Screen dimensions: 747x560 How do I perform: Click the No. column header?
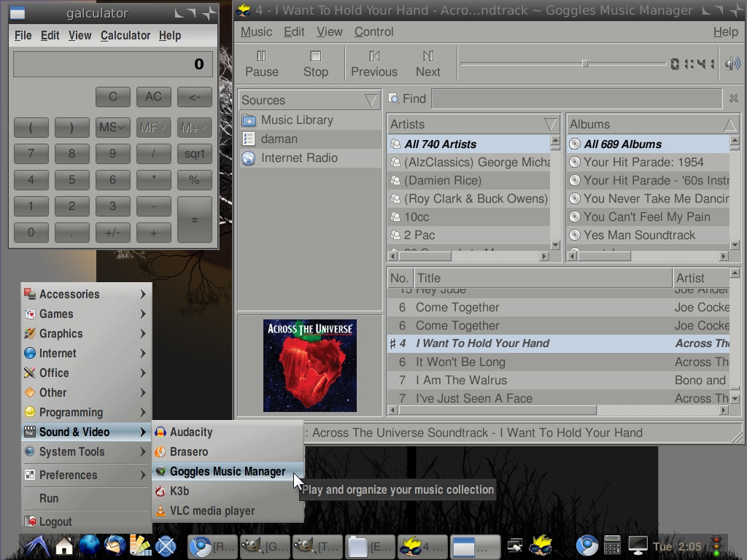(x=399, y=278)
